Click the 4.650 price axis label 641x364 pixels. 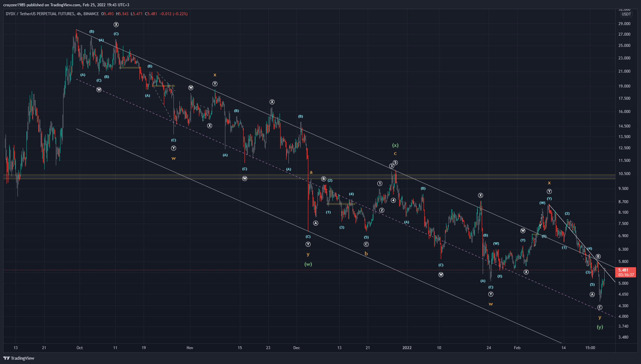pyautogui.click(x=623, y=294)
